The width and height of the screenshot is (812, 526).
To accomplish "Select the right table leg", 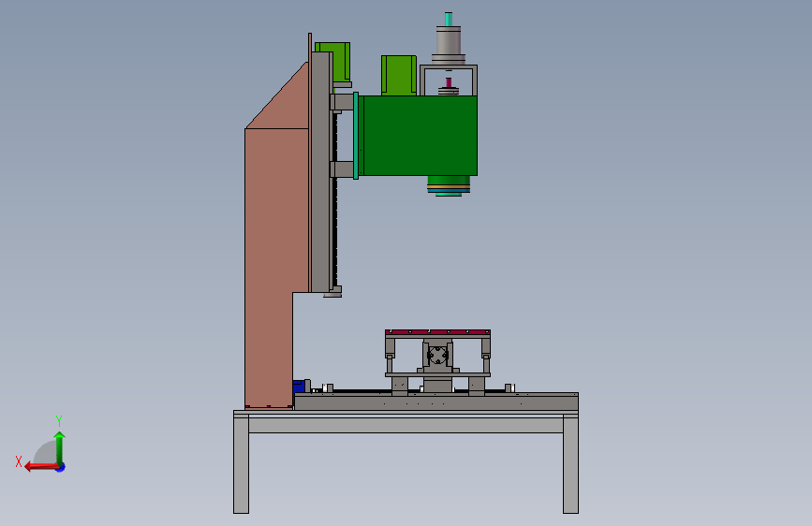I will tap(570, 465).
